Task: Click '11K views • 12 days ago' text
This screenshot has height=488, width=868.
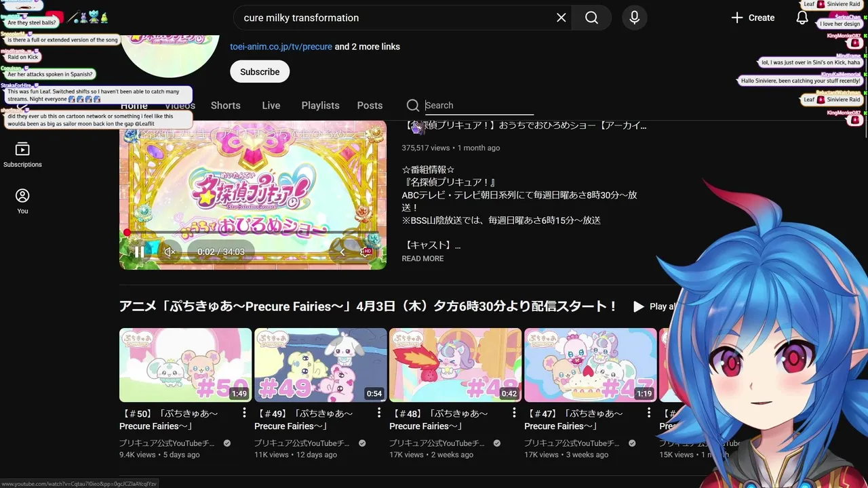Action: coord(296,455)
